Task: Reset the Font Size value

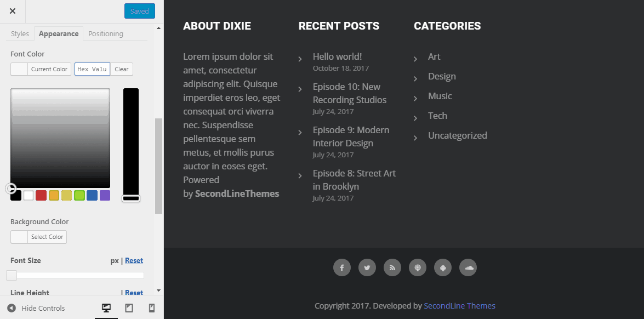Action: pos(134,260)
